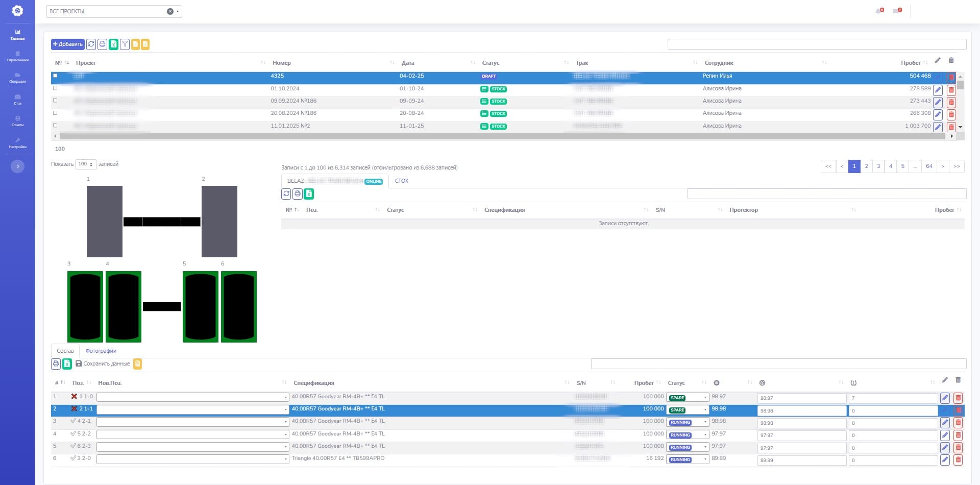Go to page 64 in pagination
The height and width of the screenshot is (485, 980).
click(929, 166)
